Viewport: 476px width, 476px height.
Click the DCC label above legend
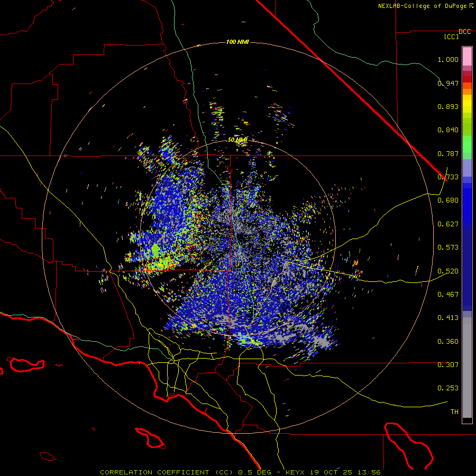tap(465, 32)
